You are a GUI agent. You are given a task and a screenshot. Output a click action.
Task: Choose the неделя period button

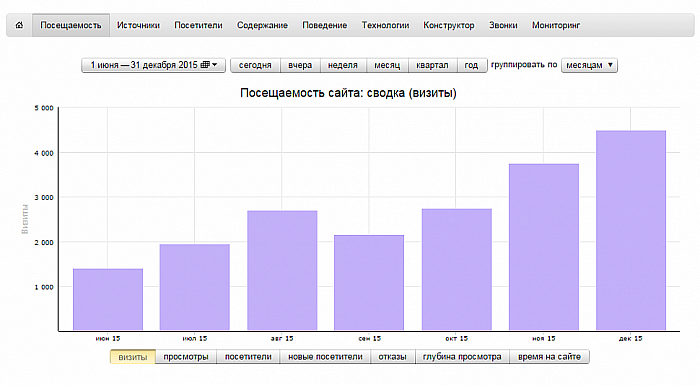343,65
